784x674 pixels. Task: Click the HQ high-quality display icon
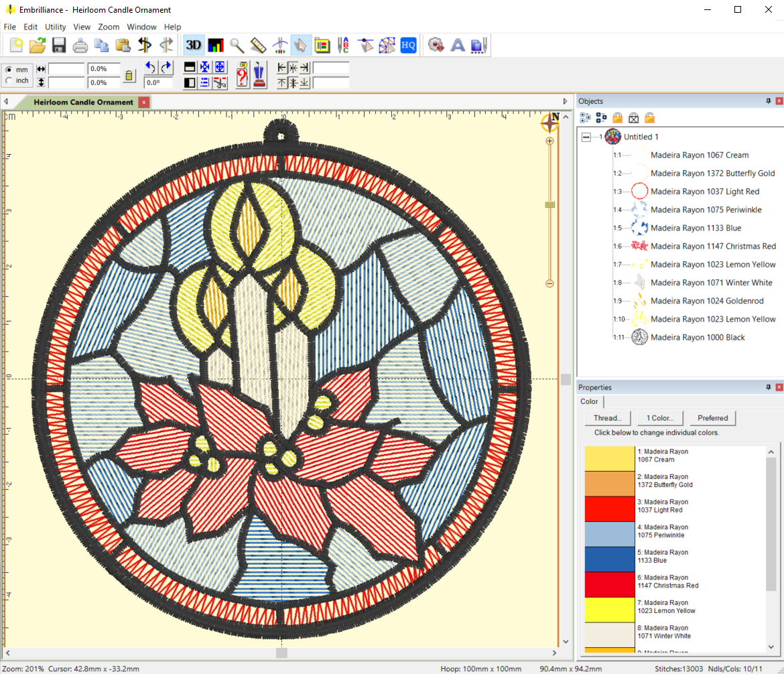pyautogui.click(x=408, y=46)
